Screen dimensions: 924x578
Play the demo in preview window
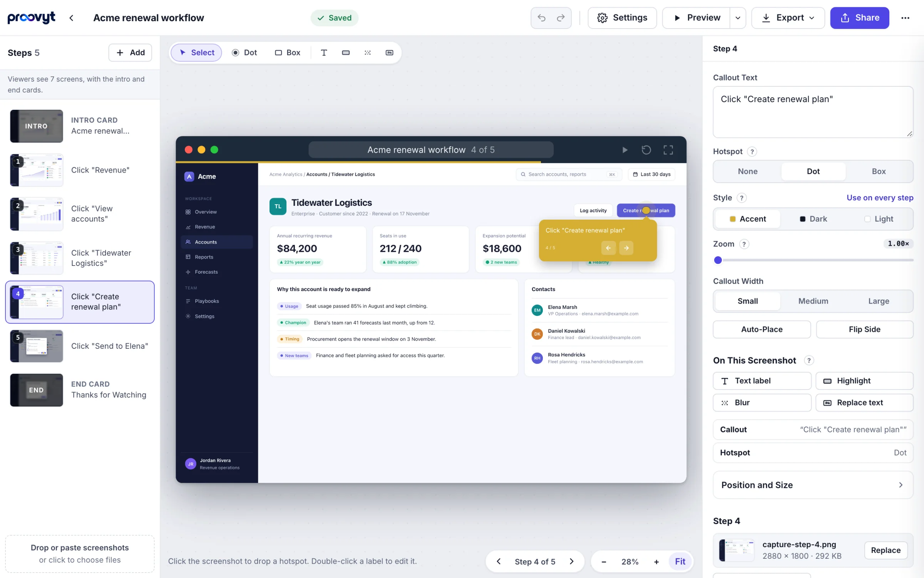625,150
